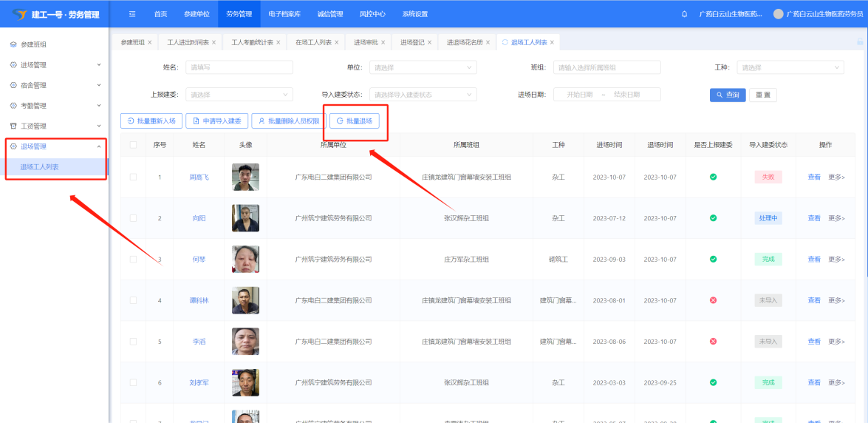Open the 工种 dropdown filter

(790, 67)
